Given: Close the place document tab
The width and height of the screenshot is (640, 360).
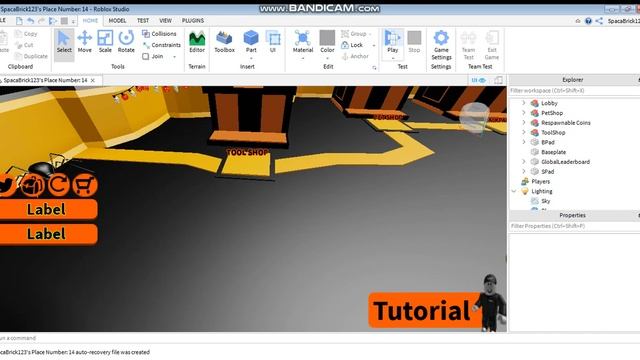Looking at the screenshot, I should pyautogui.click(x=93, y=80).
